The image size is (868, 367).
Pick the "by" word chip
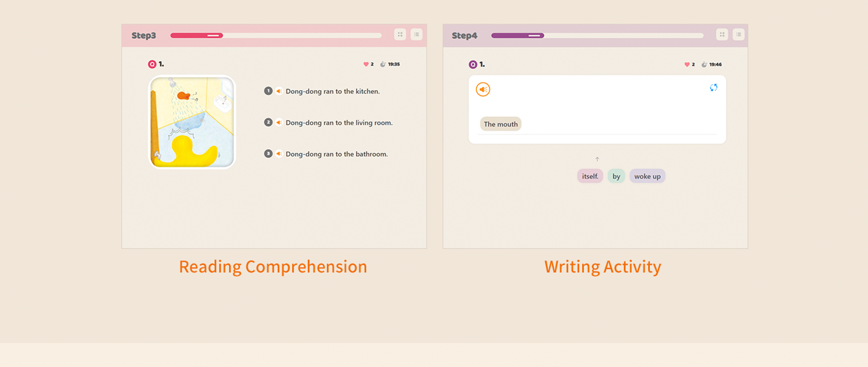[616, 176]
